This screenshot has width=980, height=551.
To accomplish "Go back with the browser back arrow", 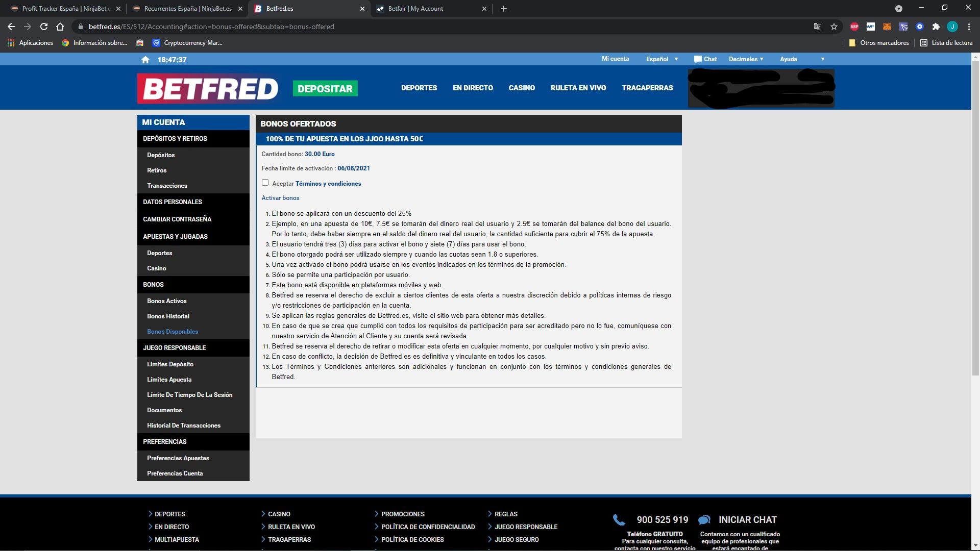I will coord(11,27).
